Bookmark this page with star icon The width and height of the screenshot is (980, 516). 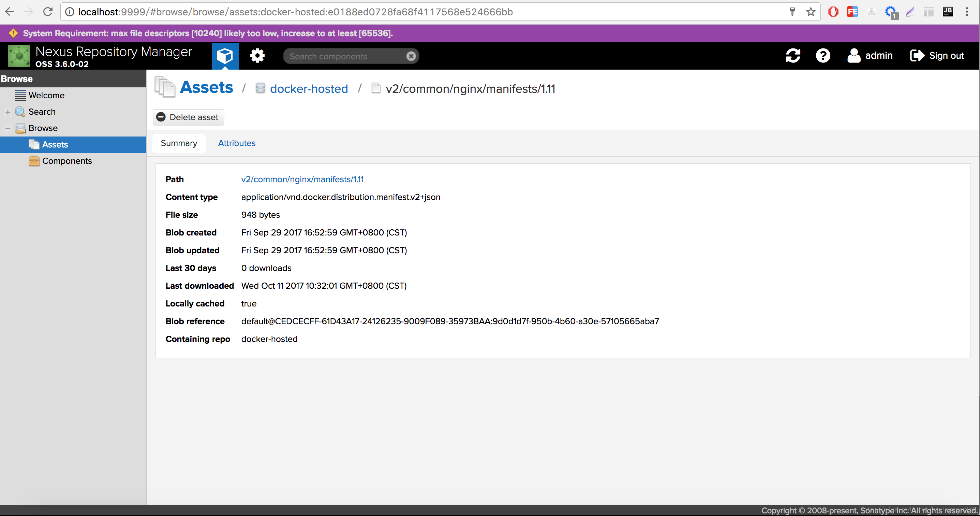tap(811, 12)
